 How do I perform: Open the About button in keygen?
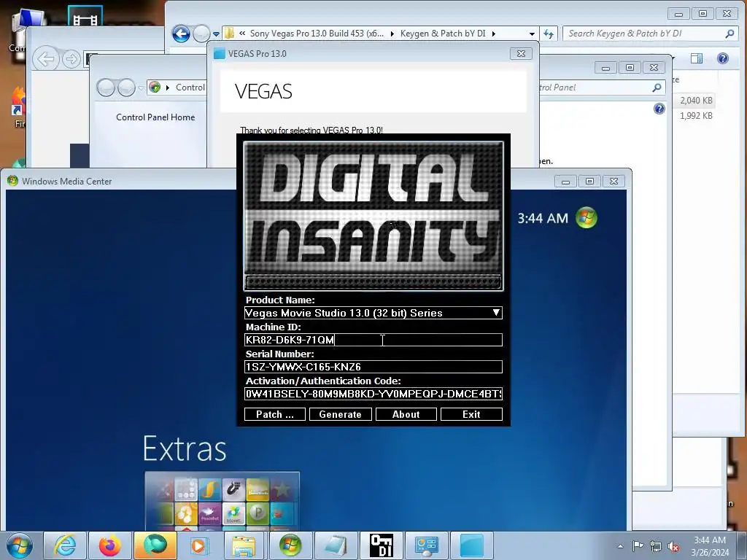tap(406, 414)
